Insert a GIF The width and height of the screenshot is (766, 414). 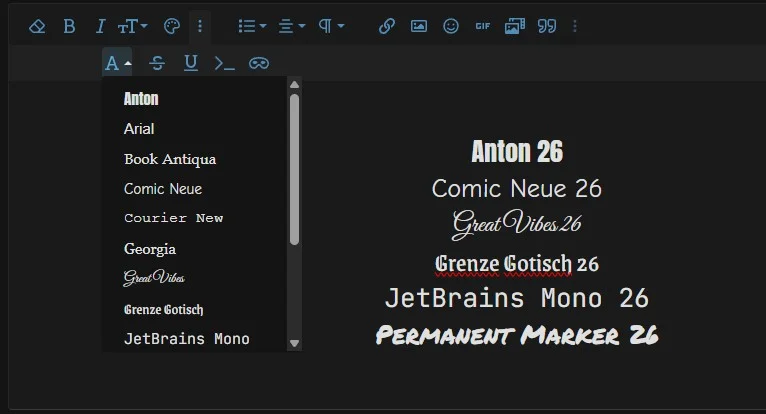click(483, 26)
